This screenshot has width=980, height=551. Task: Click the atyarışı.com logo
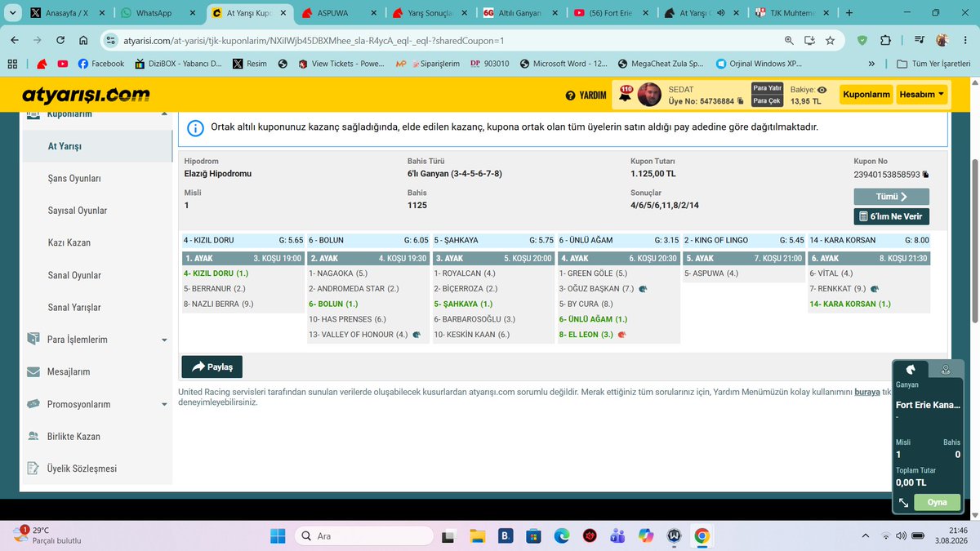87,95
